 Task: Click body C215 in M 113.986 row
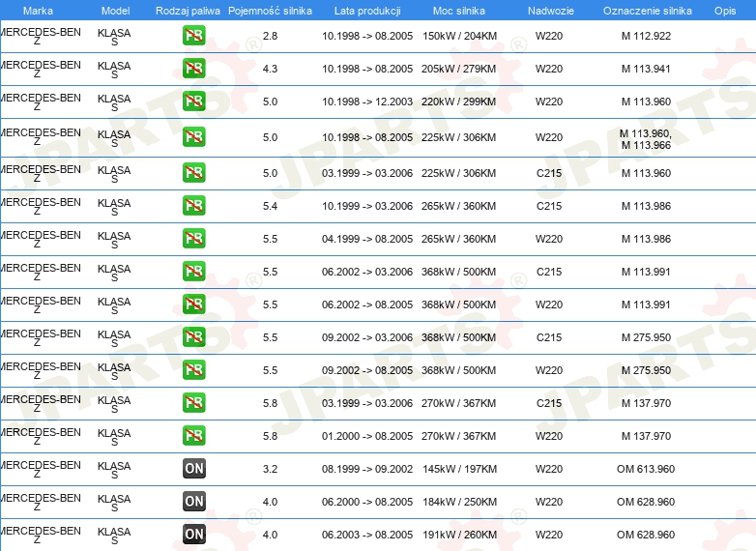coord(549,205)
